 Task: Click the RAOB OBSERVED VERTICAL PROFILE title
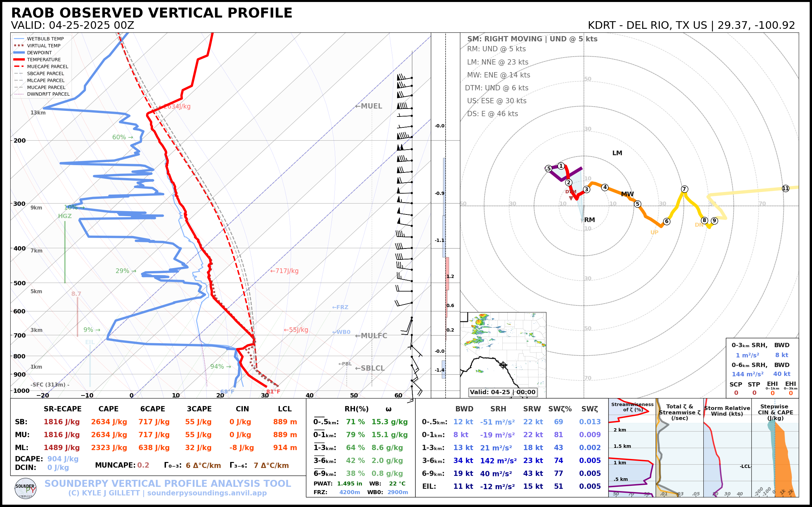pos(152,13)
